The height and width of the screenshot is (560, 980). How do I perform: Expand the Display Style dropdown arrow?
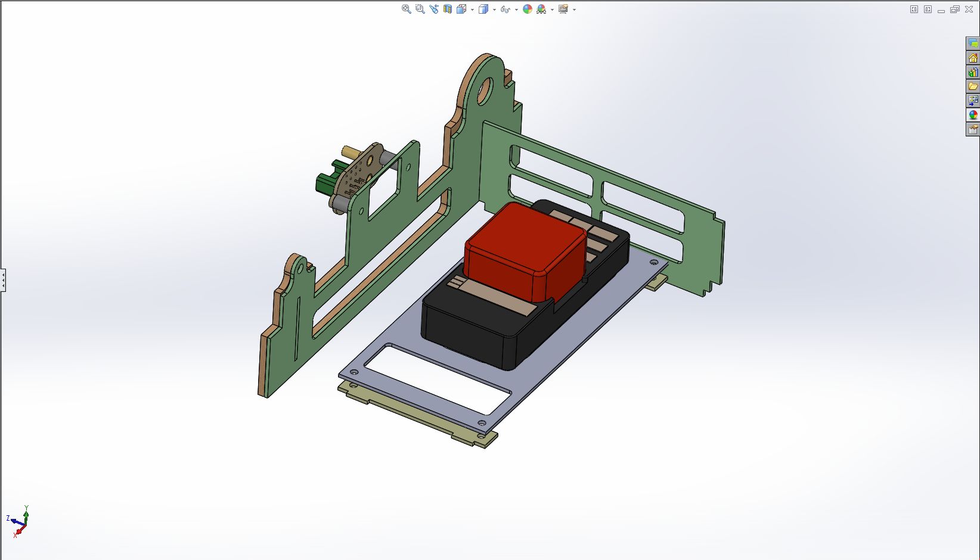click(494, 10)
